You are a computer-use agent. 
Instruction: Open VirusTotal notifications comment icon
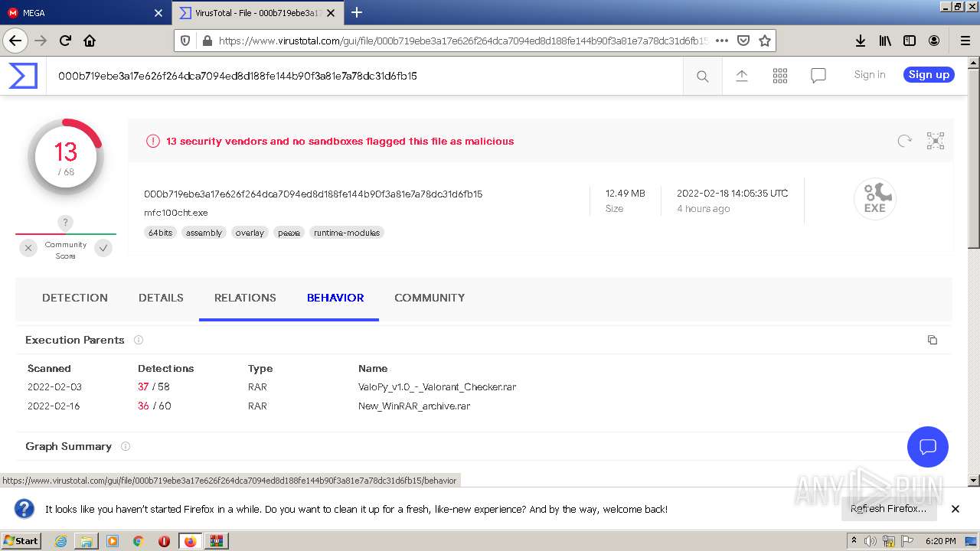click(818, 76)
